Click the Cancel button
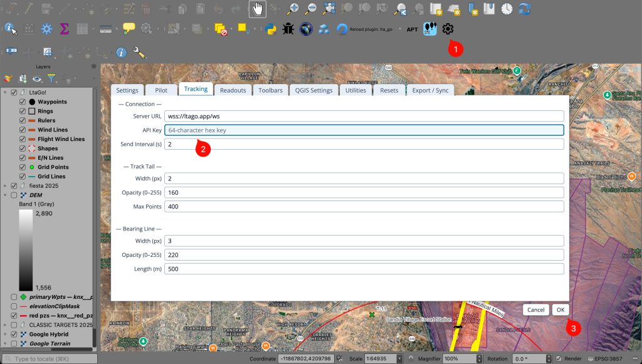The image size is (642, 364). click(x=535, y=309)
